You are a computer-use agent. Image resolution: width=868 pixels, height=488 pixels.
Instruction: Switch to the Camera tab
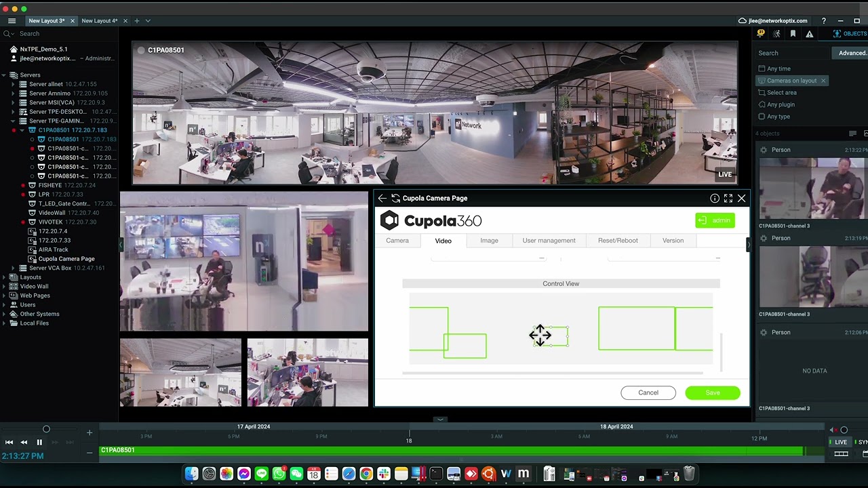click(397, 241)
